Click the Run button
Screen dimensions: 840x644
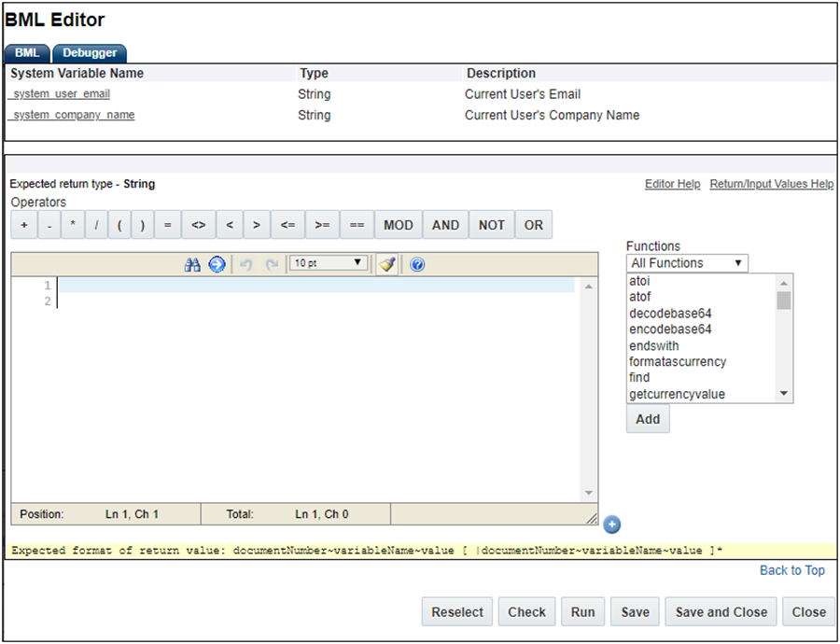pos(582,612)
